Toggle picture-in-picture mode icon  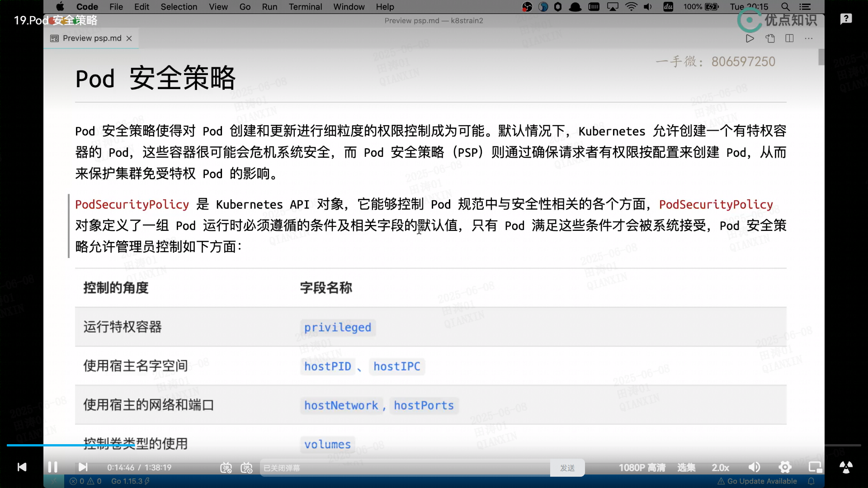tap(815, 467)
